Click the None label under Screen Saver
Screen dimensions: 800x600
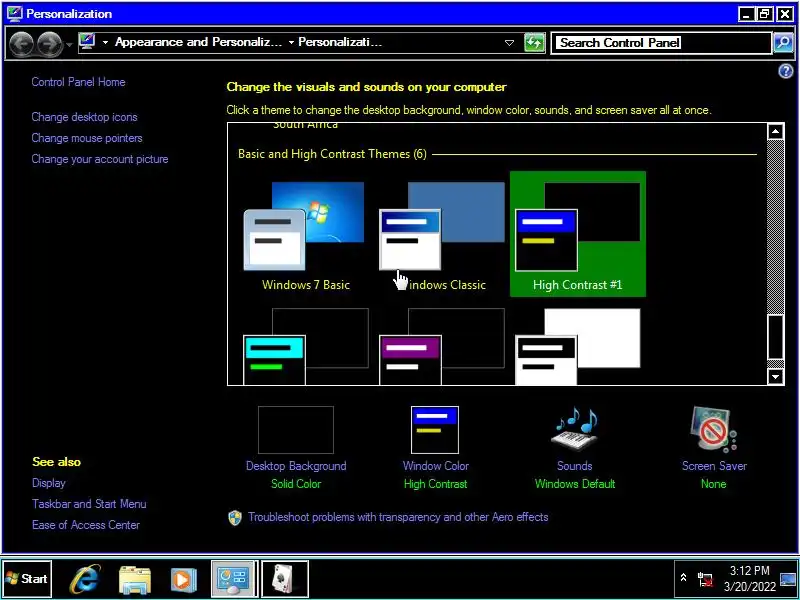pyautogui.click(x=714, y=484)
